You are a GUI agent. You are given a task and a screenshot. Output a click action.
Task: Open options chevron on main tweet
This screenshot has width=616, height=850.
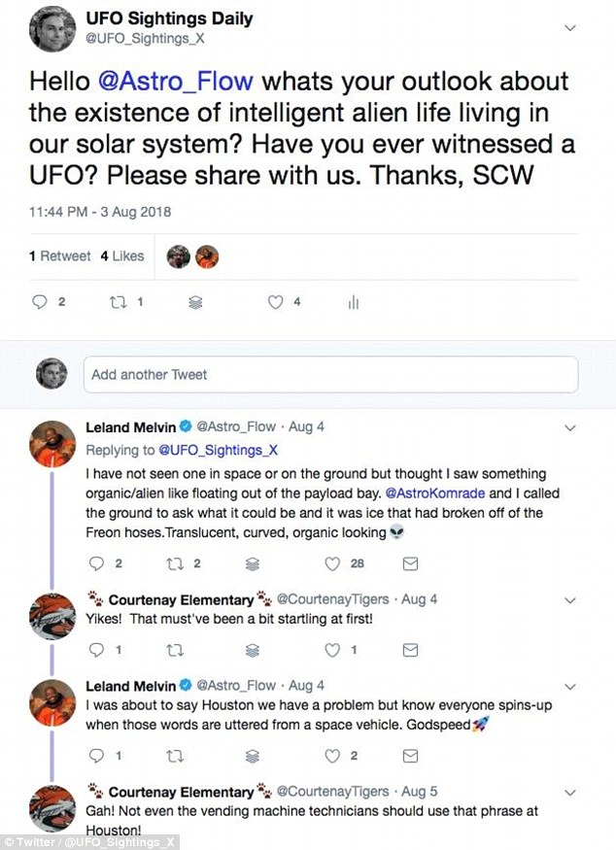coord(570,28)
